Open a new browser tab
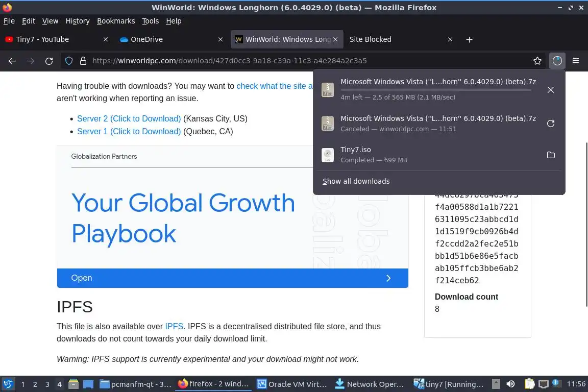 click(x=469, y=39)
